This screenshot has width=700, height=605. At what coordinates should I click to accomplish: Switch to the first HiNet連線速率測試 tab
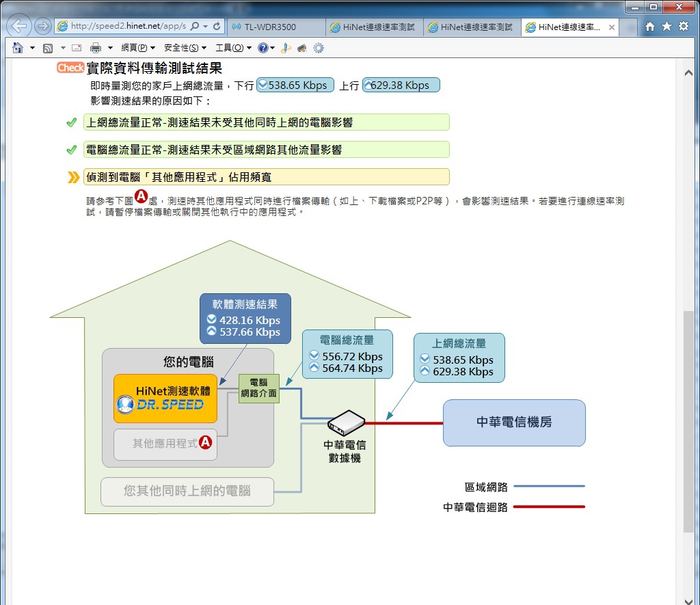pos(374,27)
